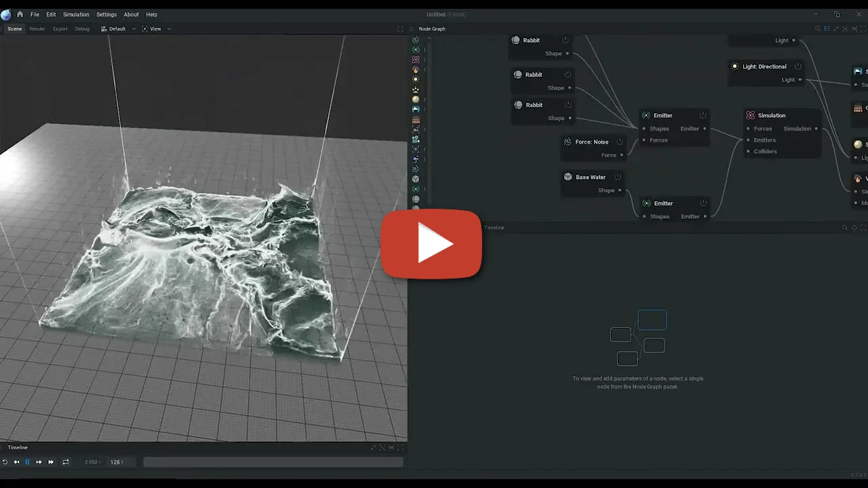Image resolution: width=868 pixels, height=488 pixels.
Task: Toggle power on the Light: Directional node
Action: 798,66
